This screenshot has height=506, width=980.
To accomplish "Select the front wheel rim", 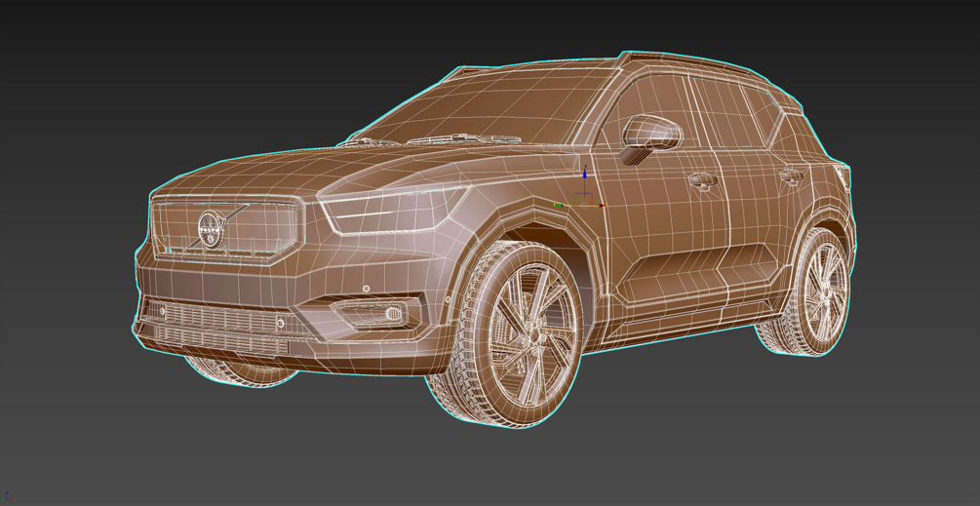I will (x=533, y=334).
